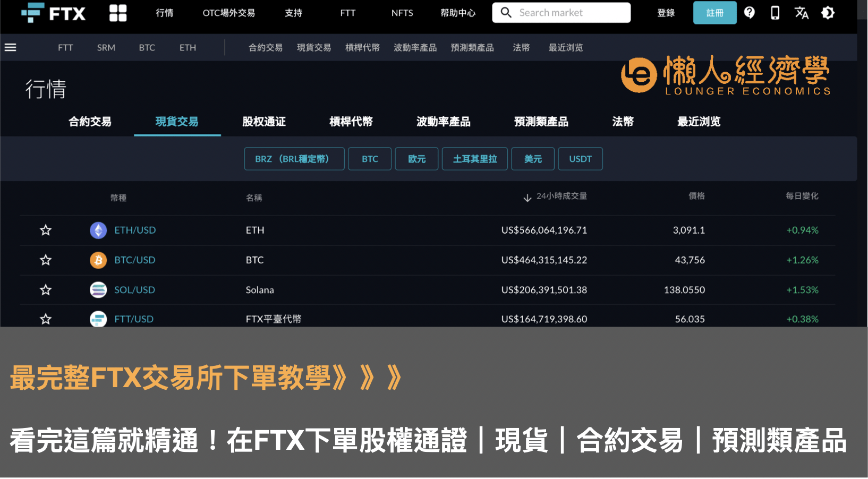Click the help question mark icon

(x=749, y=13)
